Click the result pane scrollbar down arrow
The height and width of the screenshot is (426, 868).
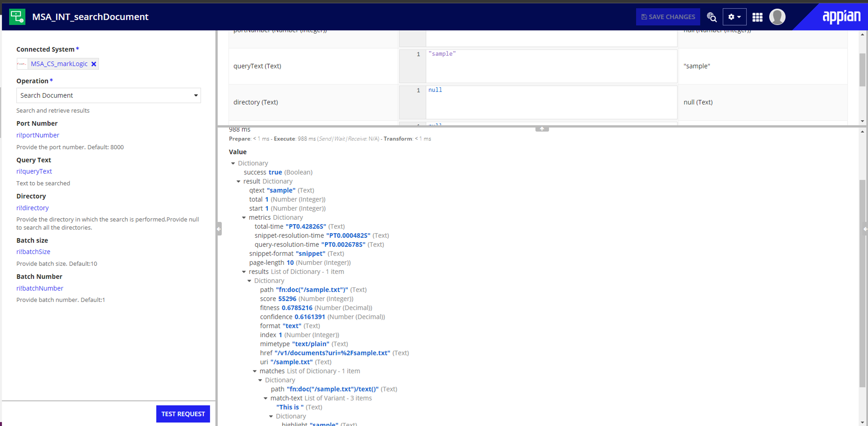coord(862,422)
